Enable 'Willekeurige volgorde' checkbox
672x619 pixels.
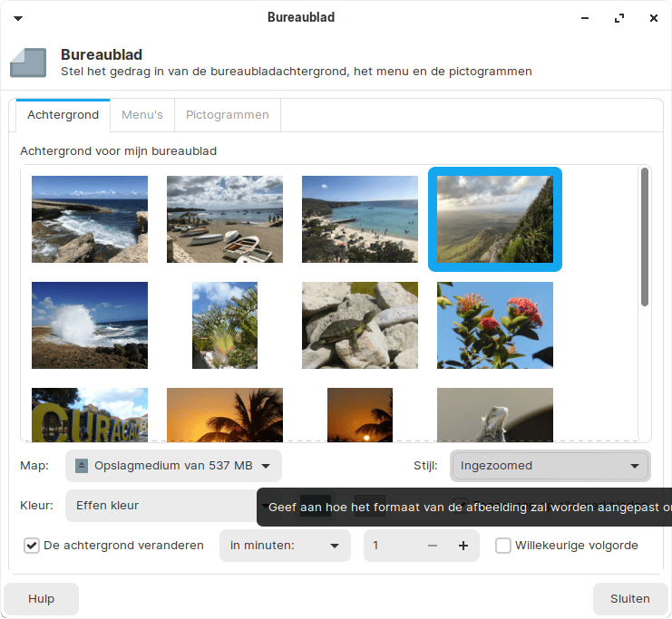(503, 546)
